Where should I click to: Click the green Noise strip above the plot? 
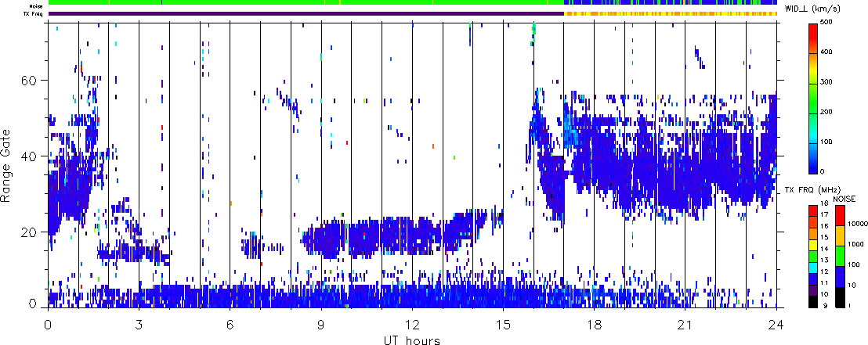point(306,3)
